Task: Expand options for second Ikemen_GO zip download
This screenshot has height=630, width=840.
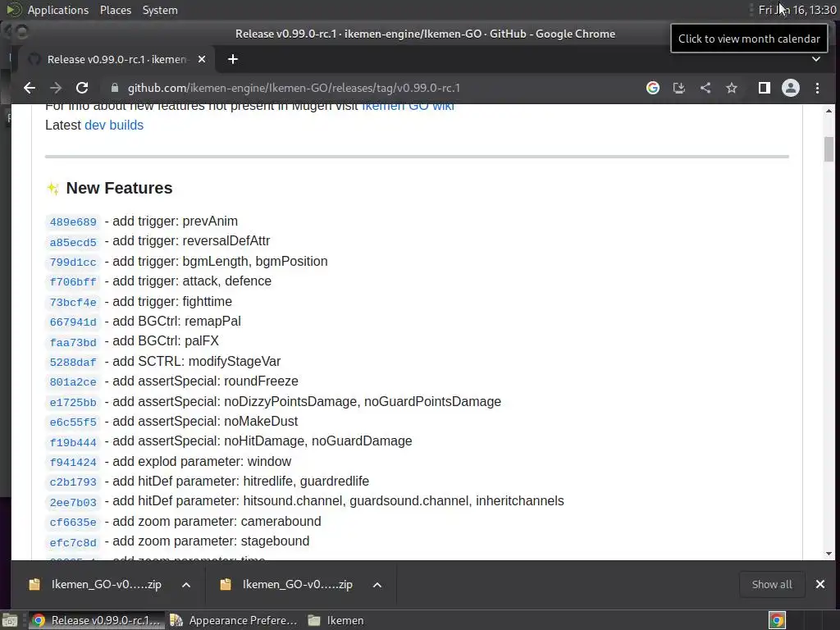Action: [x=377, y=585]
